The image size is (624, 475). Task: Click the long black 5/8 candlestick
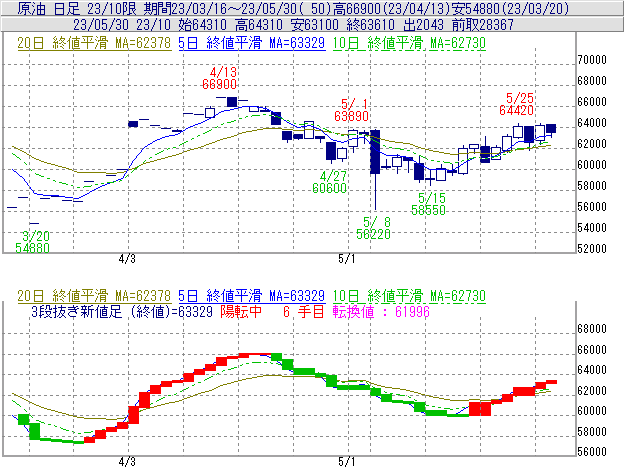[x=375, y=152]
